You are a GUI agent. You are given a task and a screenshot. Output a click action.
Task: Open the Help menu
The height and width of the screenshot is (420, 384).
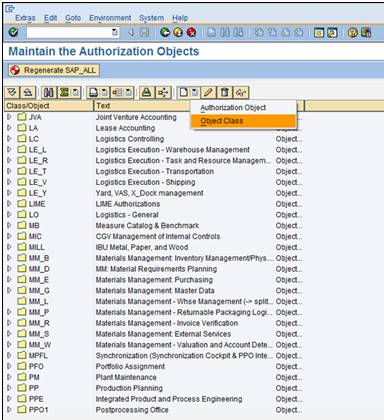pyautogui.click(x=180, y=18)
